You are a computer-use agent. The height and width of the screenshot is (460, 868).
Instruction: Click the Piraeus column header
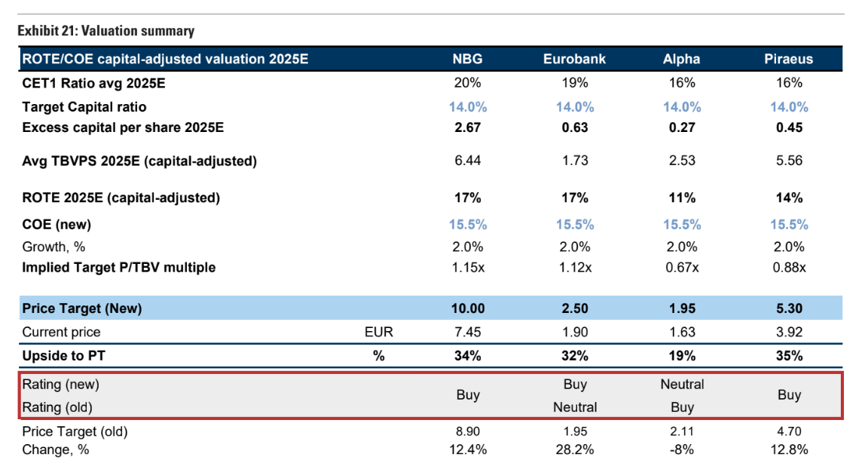[x=789, y=59]
